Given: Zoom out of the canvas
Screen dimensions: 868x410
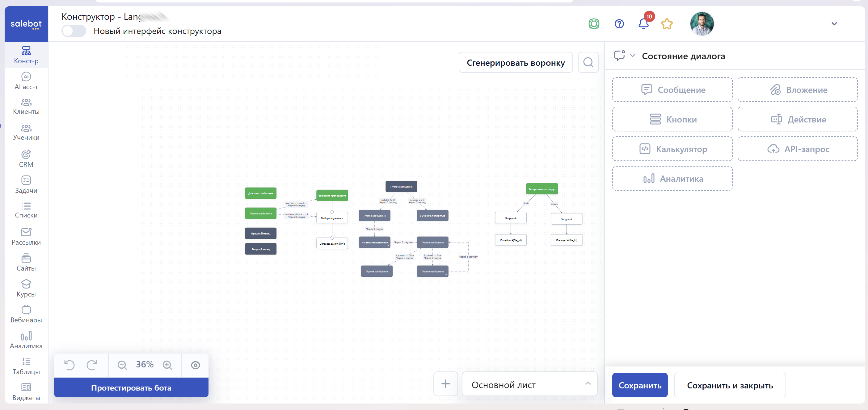Looking at the screenshot, I should click(122, 365).
